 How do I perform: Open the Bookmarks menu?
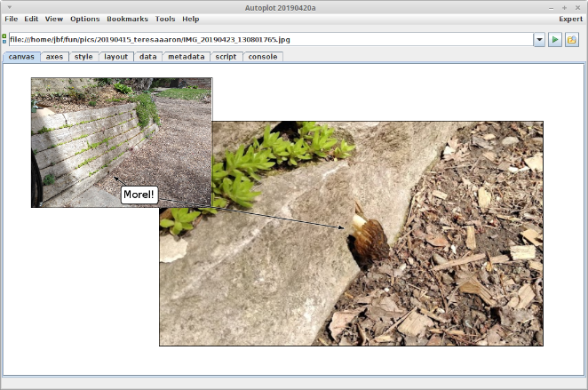coord(128,19)
